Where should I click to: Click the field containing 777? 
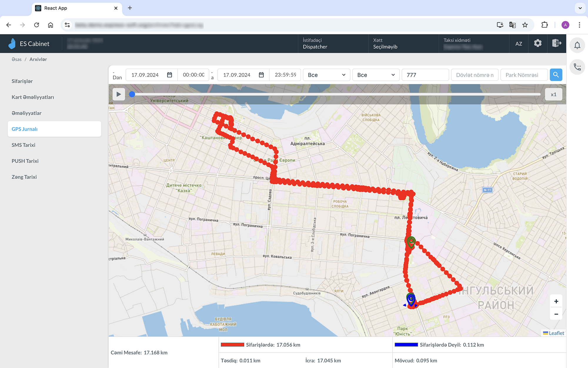tap(425, 75)
